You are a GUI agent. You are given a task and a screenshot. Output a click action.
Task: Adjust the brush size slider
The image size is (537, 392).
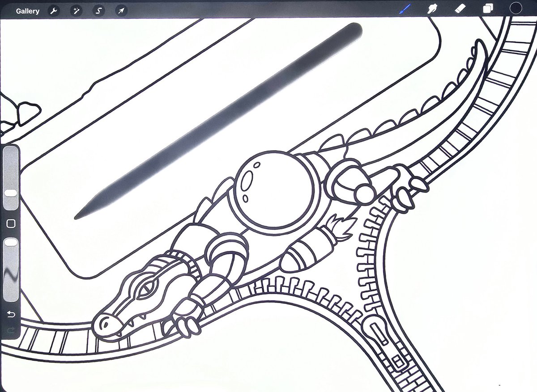click(11, 178)
